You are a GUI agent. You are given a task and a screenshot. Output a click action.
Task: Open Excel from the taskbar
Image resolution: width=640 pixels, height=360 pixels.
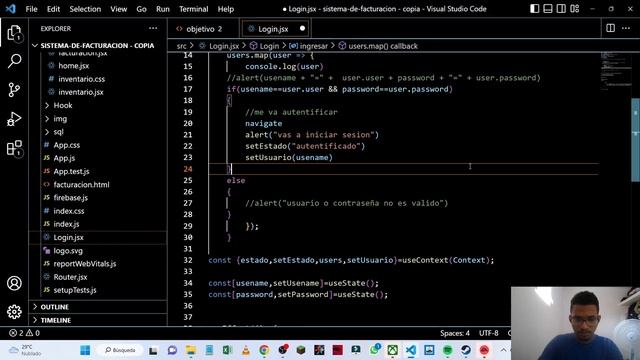227,350
